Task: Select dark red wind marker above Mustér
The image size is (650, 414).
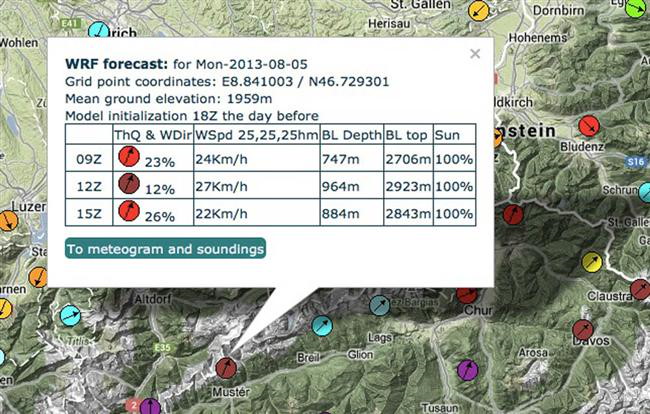Action: pos(226,368)
